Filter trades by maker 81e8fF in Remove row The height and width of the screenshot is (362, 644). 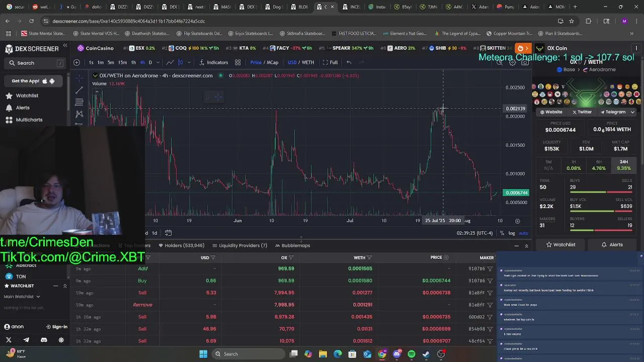490,305
